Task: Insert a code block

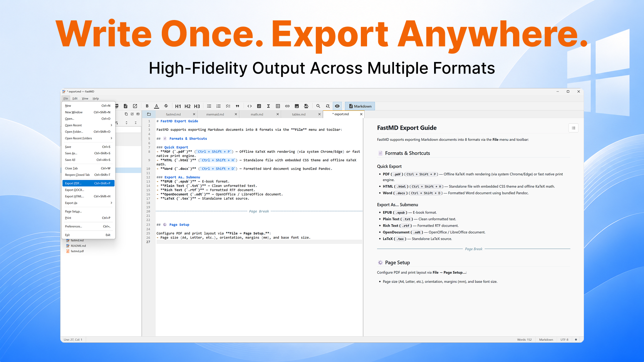Action: click(x=259, y=106)
